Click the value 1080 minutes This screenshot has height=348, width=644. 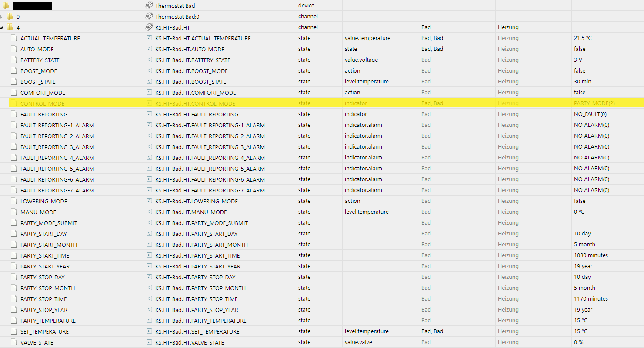[x=591, y=255]
